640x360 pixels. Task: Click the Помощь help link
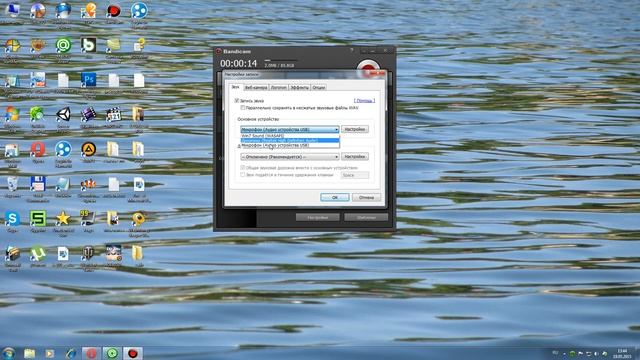click(364, 100)
